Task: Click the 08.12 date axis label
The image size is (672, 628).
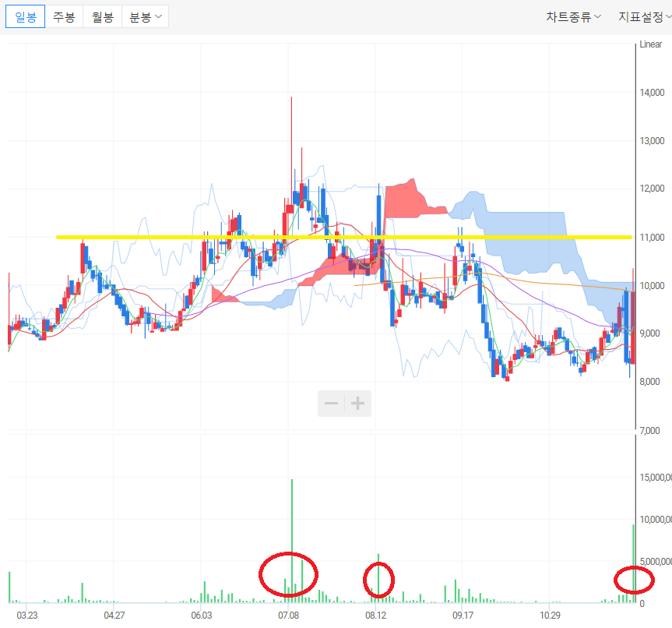Action: pos(376,615)
